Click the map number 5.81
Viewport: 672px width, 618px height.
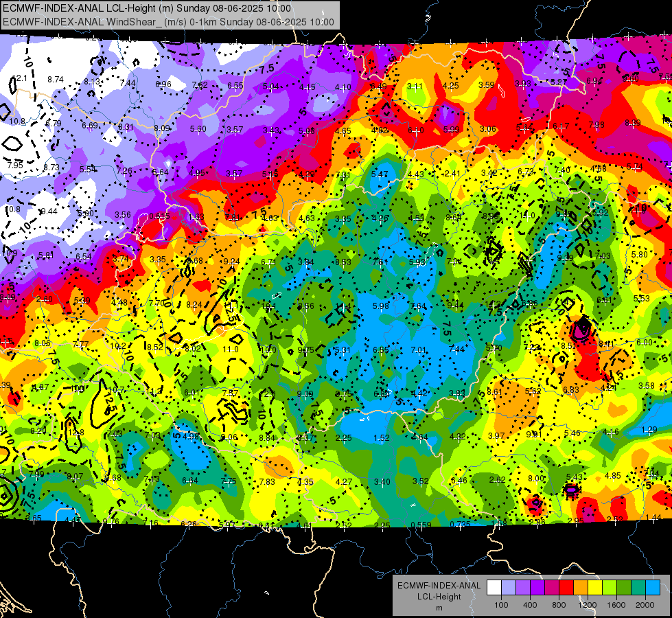[x=46, y=255]
